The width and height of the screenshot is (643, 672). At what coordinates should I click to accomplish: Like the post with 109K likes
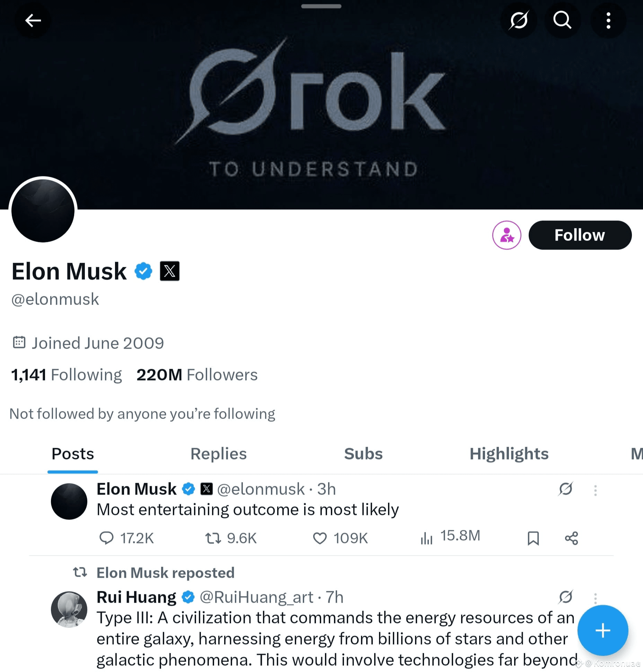click(340, 538)
